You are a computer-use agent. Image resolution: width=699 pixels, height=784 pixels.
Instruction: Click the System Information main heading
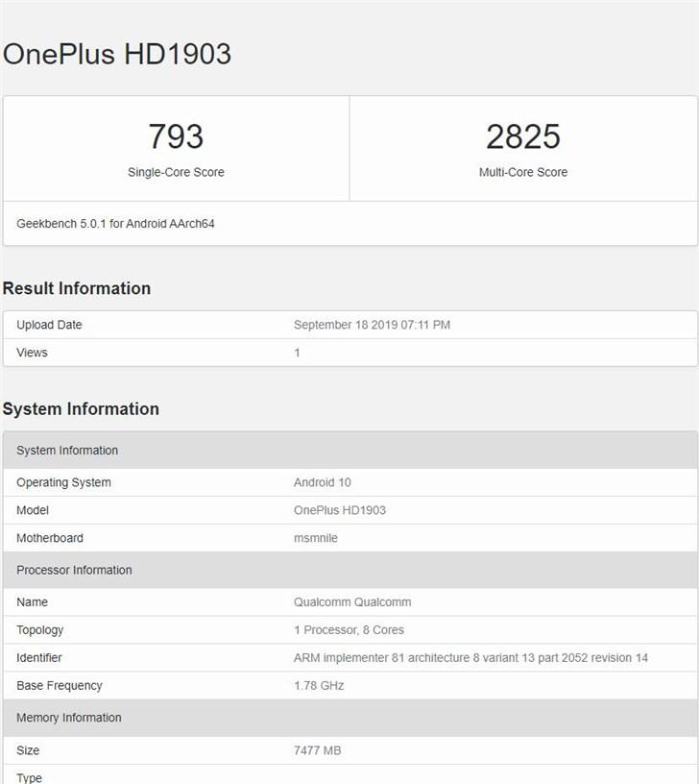(x=83, y=408)
